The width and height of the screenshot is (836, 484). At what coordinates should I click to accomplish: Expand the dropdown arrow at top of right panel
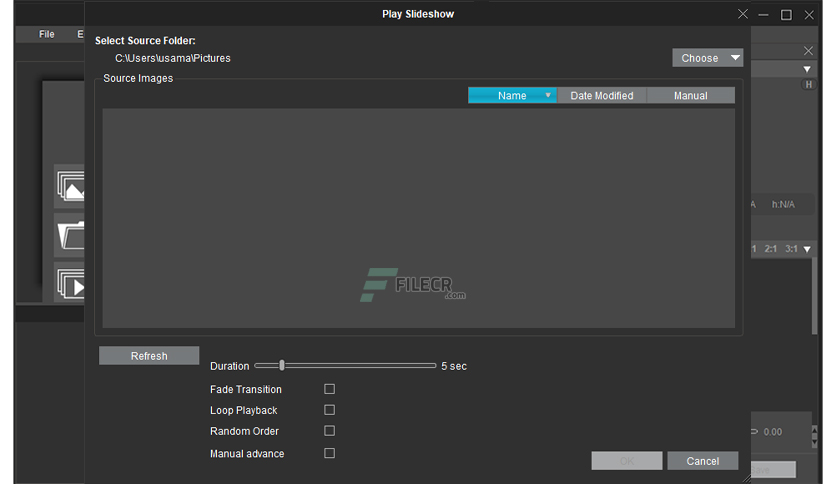(807, 69)
